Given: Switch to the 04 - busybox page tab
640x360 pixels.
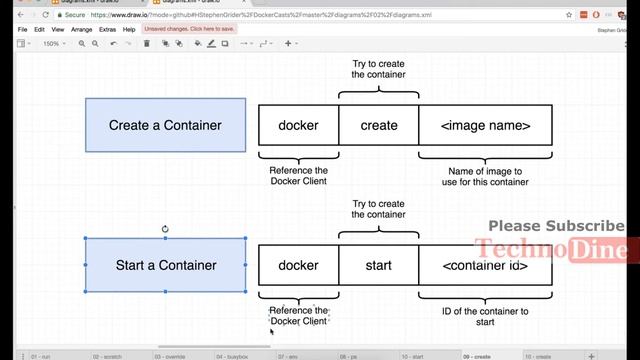Looking at the screenshot, I should click(x=232, y=357).
